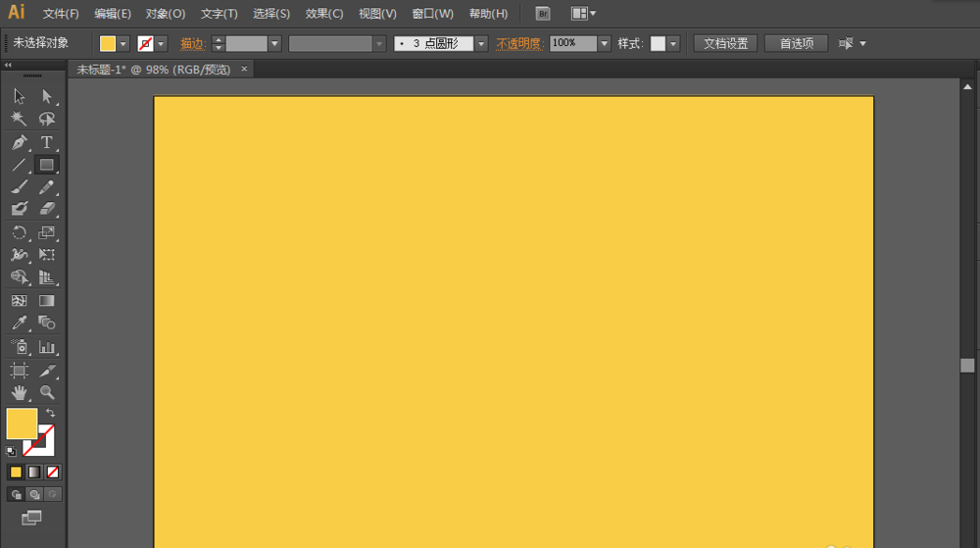Select the Type tool

[46, 142]
